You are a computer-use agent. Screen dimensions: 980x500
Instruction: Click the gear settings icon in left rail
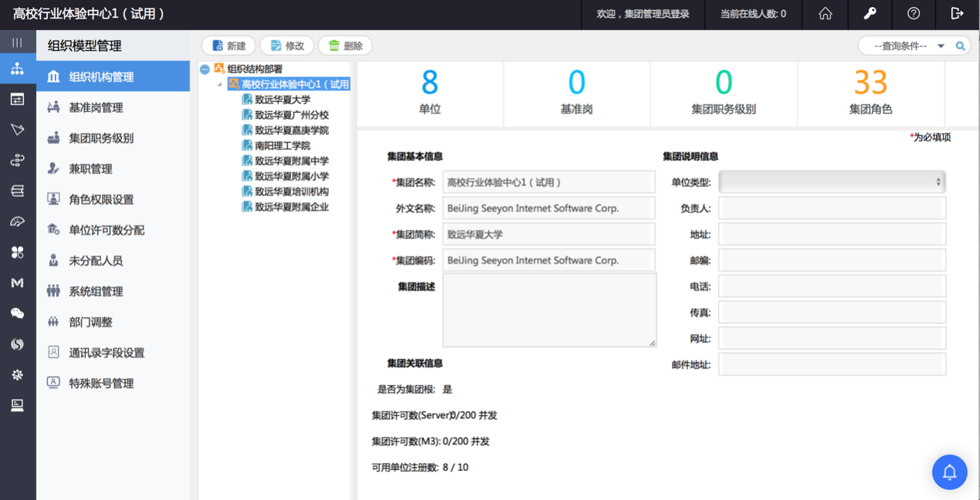point(17,375)
